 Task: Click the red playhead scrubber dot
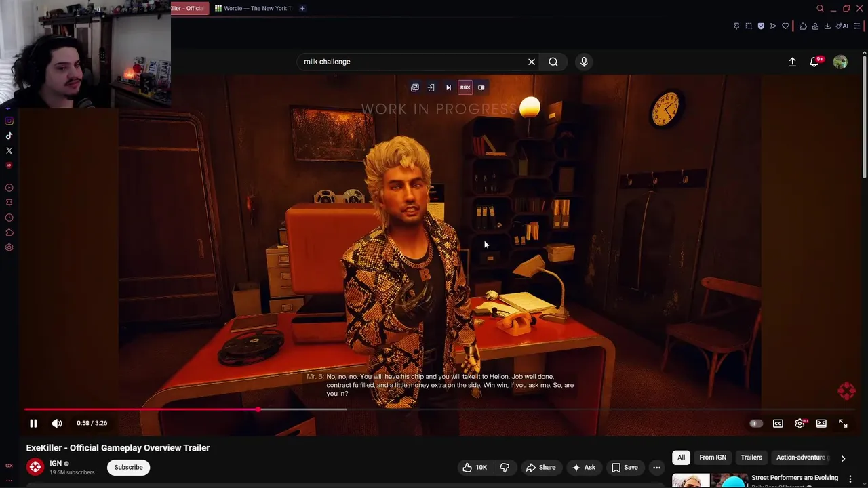click(x=258, y=409)
